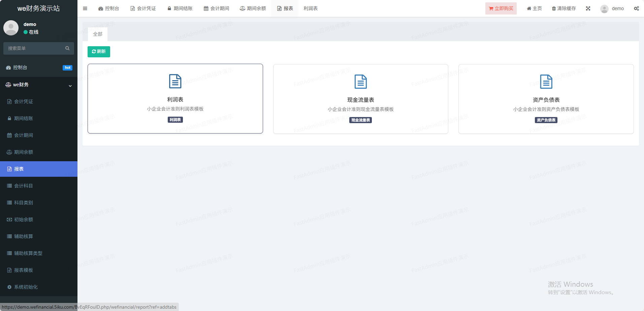
Task: Click the red 立即购买 button
Action: [x=501, y=8]
